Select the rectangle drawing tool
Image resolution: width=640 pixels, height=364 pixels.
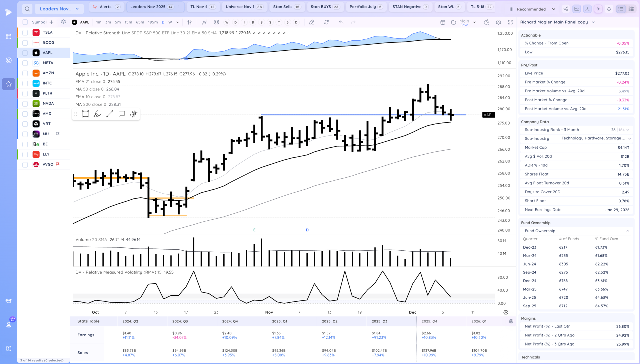85,114
